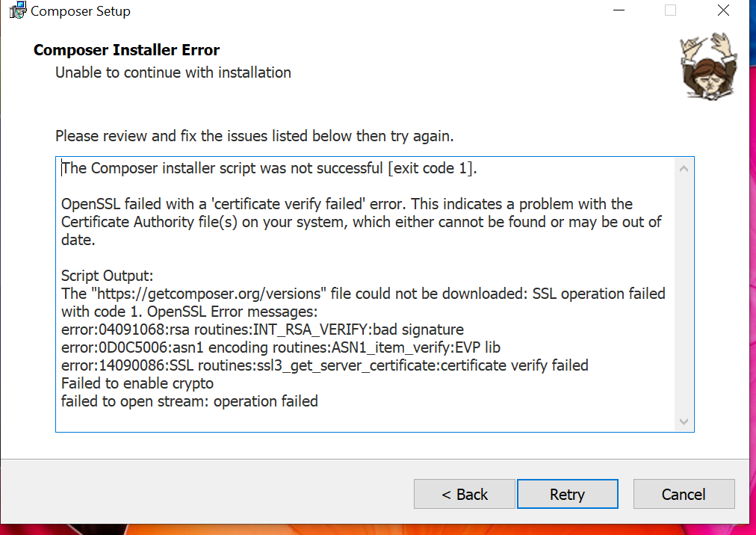The image size is (756, 535).
Task: Click the scrollbar down arrow
Action: (684, 421)
